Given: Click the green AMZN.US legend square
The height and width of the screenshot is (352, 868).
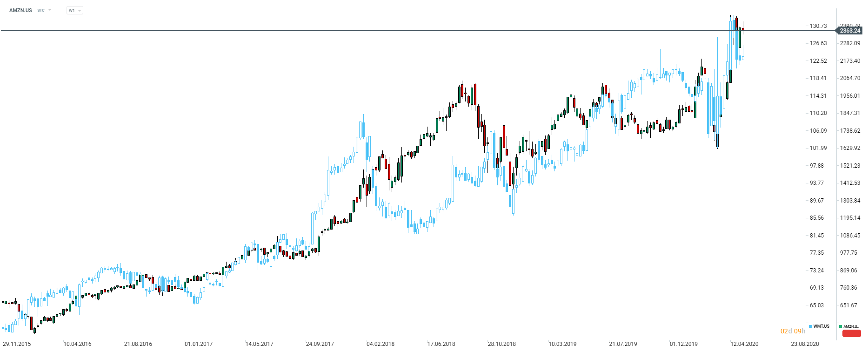Looking at the screenshot, I should click(841, 326).
